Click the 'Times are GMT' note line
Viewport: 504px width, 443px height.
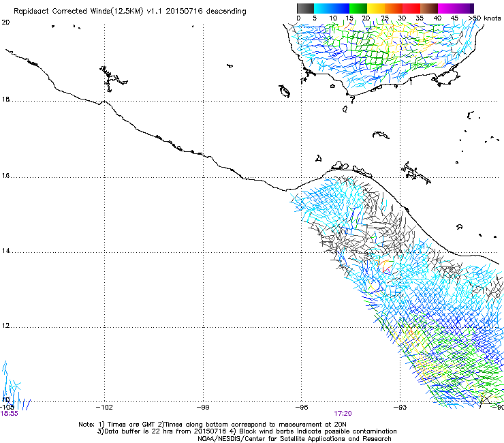pos(212,425)
